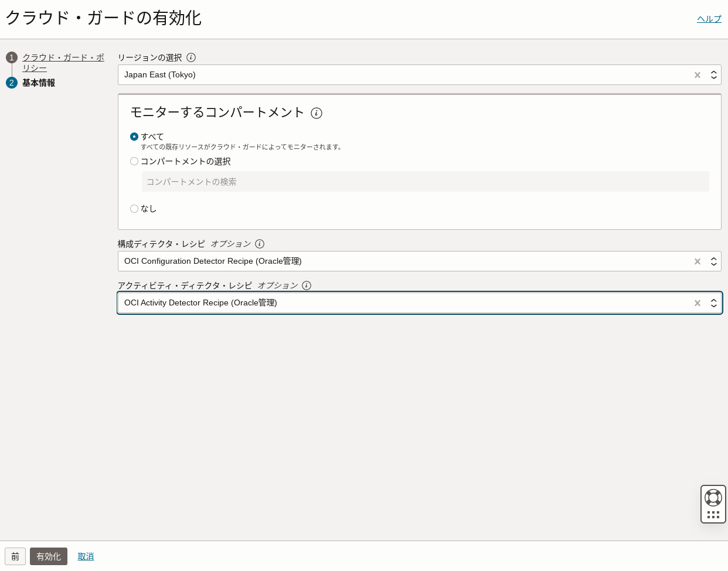
Task: Select the なし monitoring option
Action: [x=134, y=209]
